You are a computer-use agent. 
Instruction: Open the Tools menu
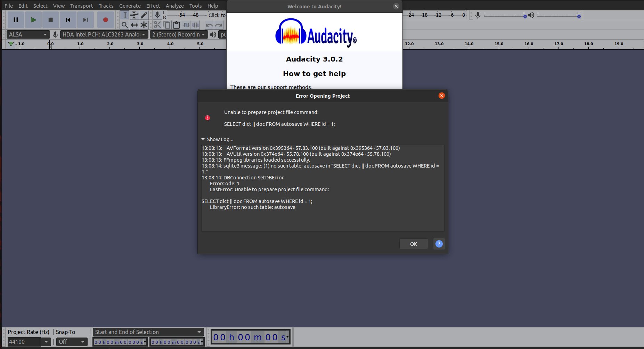click(x=196, y=6)
